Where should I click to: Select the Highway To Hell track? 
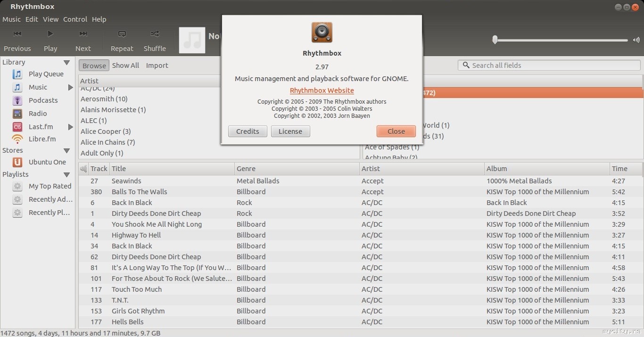(360, 235)
